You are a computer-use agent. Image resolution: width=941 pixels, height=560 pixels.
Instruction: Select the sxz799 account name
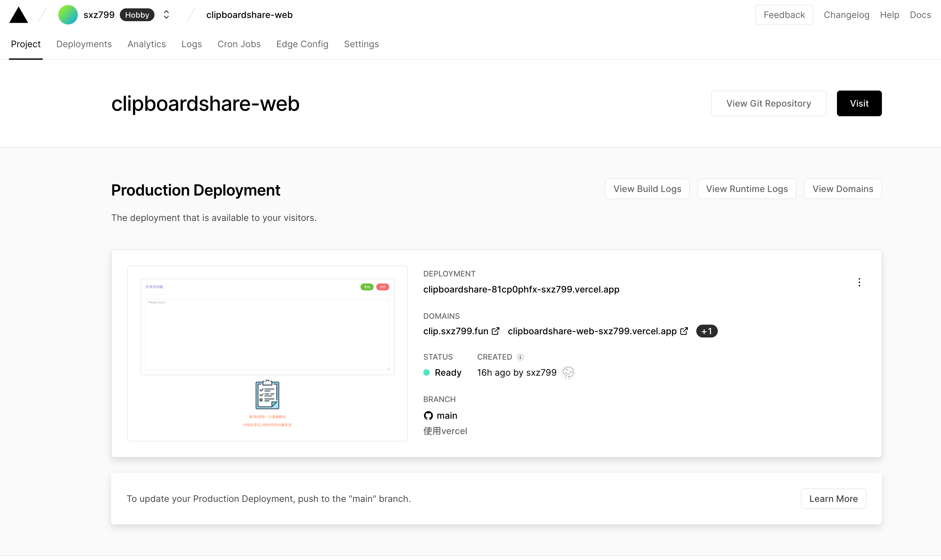(99, 15)
